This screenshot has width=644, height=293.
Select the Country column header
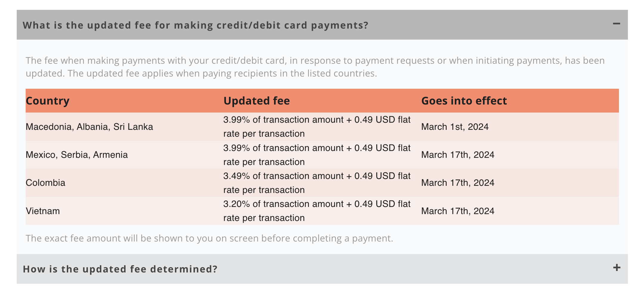point(47,101)
